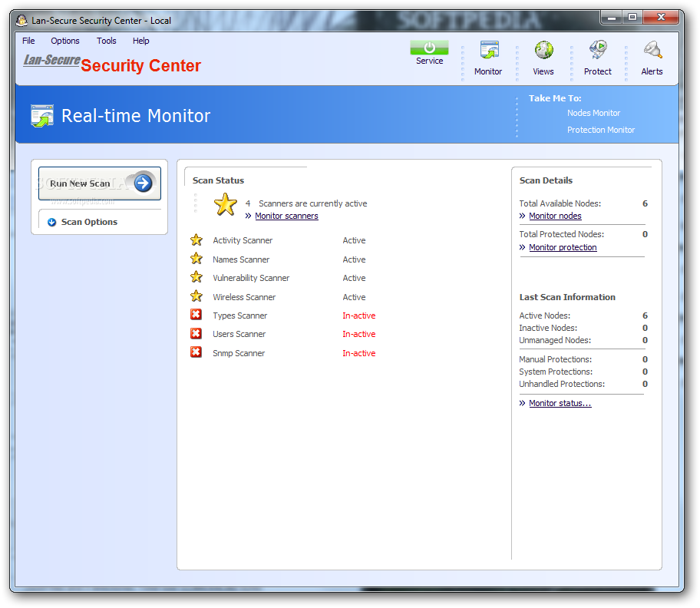The width and height of the screenshot is (700, 608).
Task: Click In-active status of Types Scanner
Action: click(x=359, y=316)
